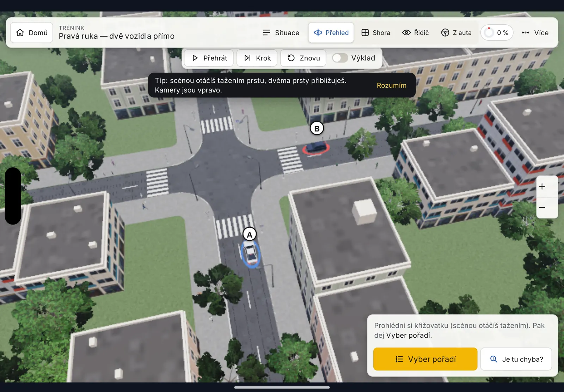564x392 pixels.
Task: Switch to Řidič driver camera
Action: pyautogui.click(x=416, y=33)
